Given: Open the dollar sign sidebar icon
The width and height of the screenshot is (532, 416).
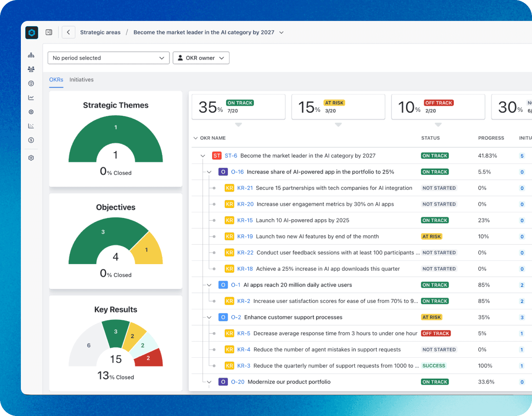Looking at the screenshot, I should pos(31,140).
